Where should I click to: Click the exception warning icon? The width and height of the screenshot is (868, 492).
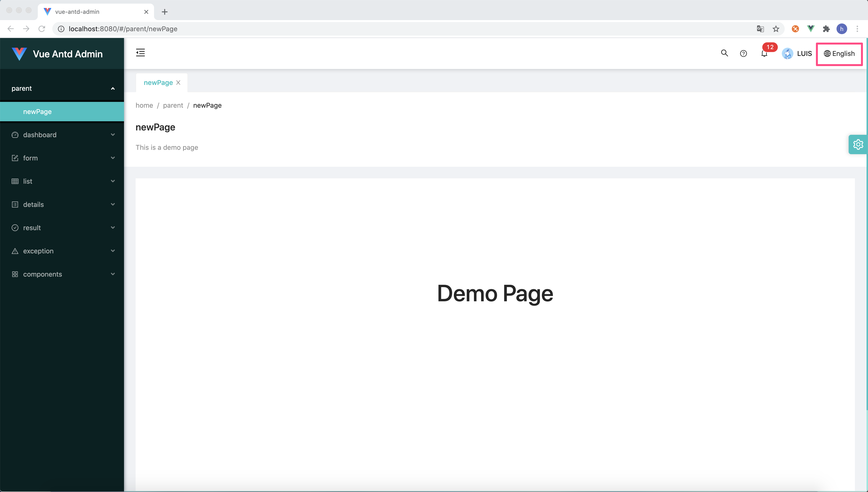point(15,251)
